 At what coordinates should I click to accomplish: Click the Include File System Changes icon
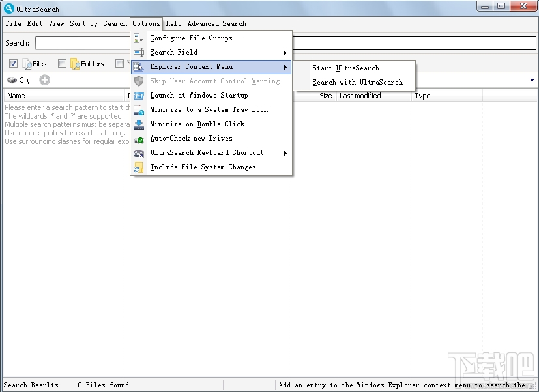pos(138,167)
